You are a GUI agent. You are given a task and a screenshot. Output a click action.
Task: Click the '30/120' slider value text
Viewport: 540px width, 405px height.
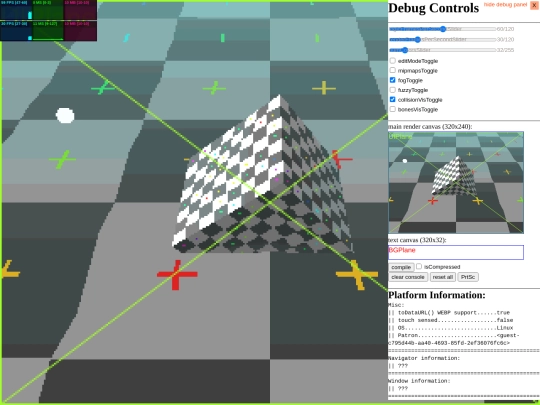coord(506,39)
